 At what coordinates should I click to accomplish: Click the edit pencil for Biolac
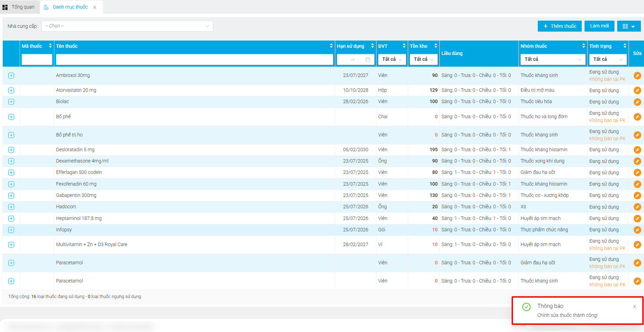[x=637, y=102]
